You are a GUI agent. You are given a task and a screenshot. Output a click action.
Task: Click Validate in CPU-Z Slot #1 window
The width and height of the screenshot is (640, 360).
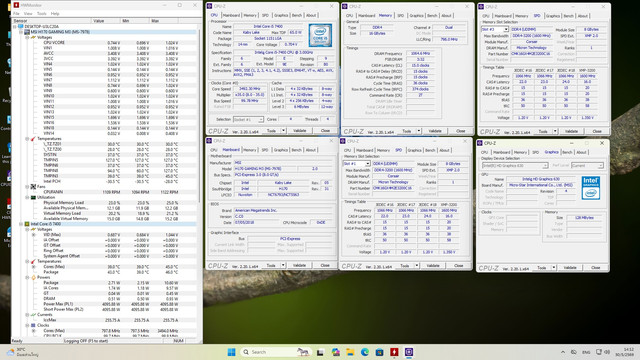[433, 266]
